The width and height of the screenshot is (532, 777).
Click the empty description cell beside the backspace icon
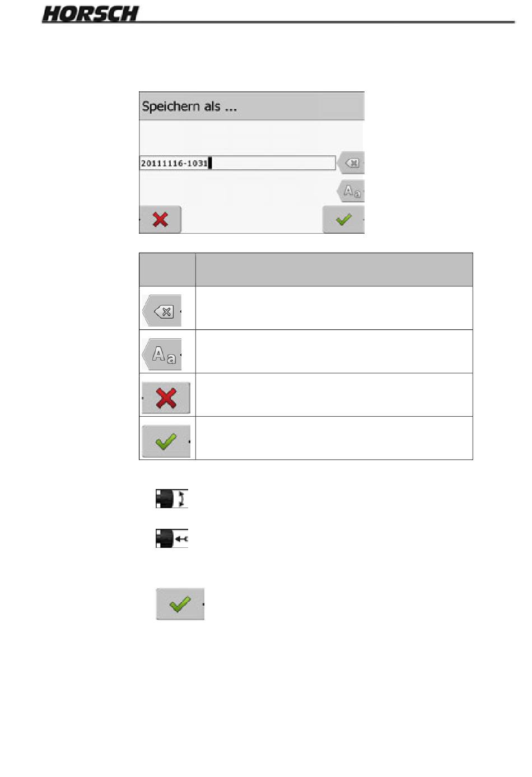click(x=334, y=308)
